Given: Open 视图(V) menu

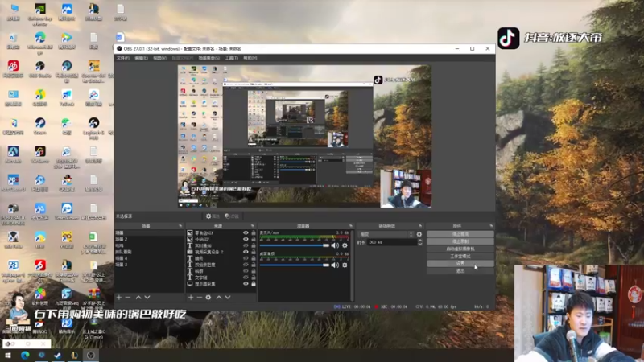Looking at the screenshot, I should click(159, 58).
